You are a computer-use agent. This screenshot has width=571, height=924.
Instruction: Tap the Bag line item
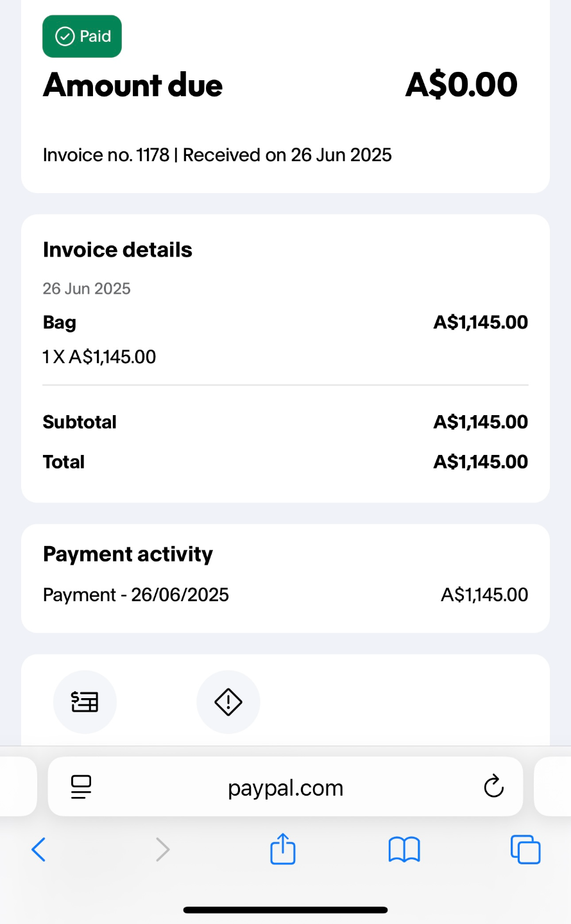(x=60, y=322)
